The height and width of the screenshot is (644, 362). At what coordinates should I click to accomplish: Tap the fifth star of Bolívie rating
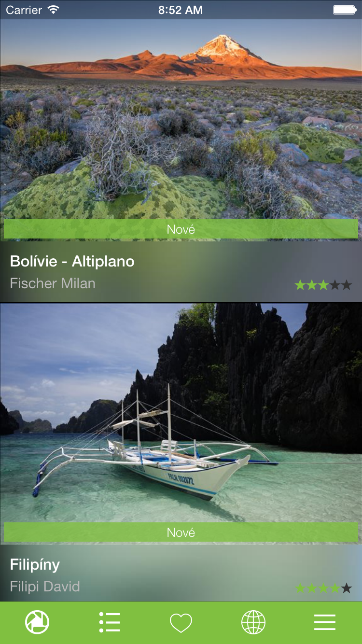click(347, 285)
